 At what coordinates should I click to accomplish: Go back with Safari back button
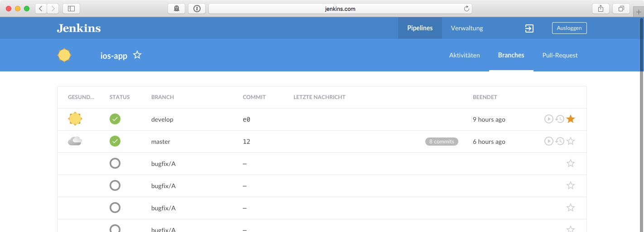click(41, 9)
